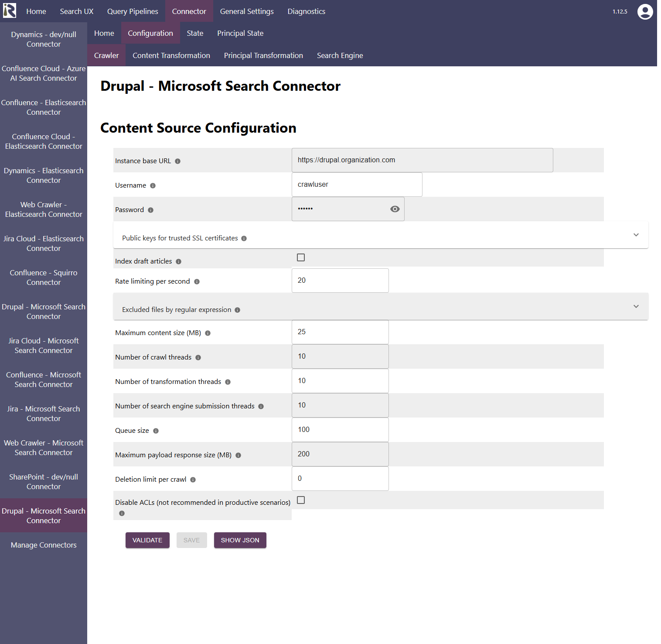Open the user account profile icon
The image size is (661, 644).
[645, 12]
